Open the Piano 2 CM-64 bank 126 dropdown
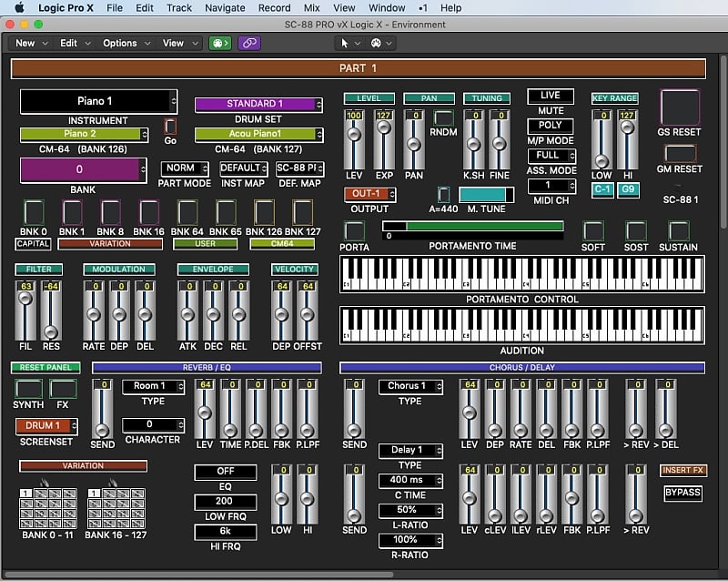The height and width of the screenshot is (581, 728). point(84,135)
